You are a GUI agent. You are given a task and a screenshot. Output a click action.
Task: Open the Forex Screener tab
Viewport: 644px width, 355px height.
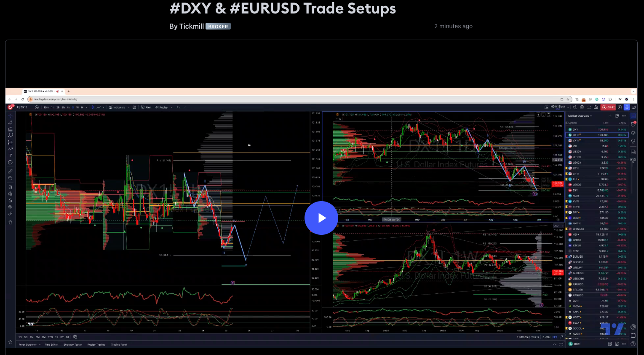tap(28, 344)
